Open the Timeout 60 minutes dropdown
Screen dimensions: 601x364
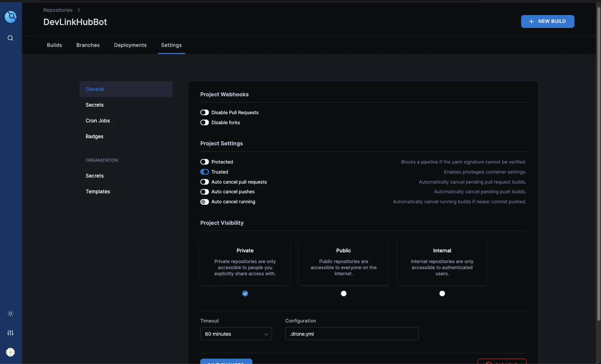236,334
